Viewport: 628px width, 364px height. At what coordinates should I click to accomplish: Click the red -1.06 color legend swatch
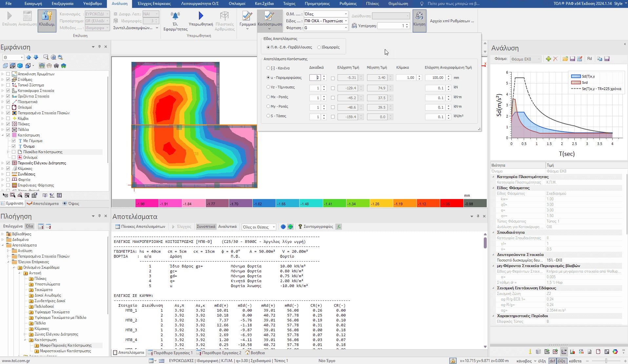tap(451, 204)
